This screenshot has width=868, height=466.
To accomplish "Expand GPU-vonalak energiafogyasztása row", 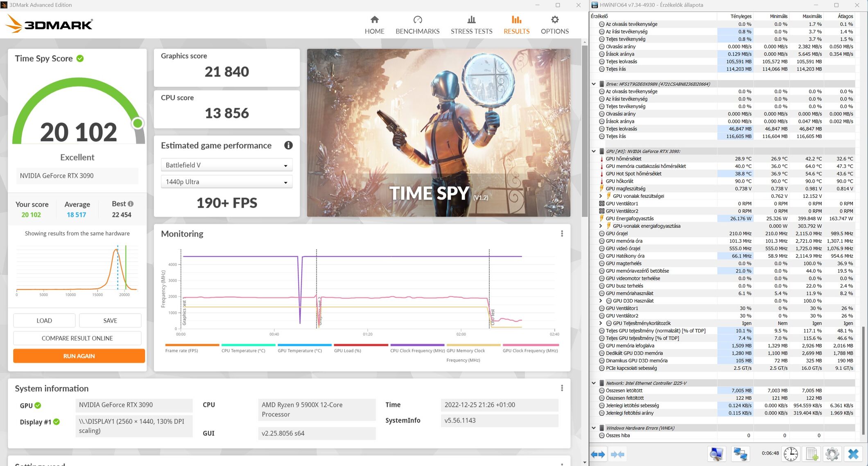I will pyautogui.click(x=601, y=226).
